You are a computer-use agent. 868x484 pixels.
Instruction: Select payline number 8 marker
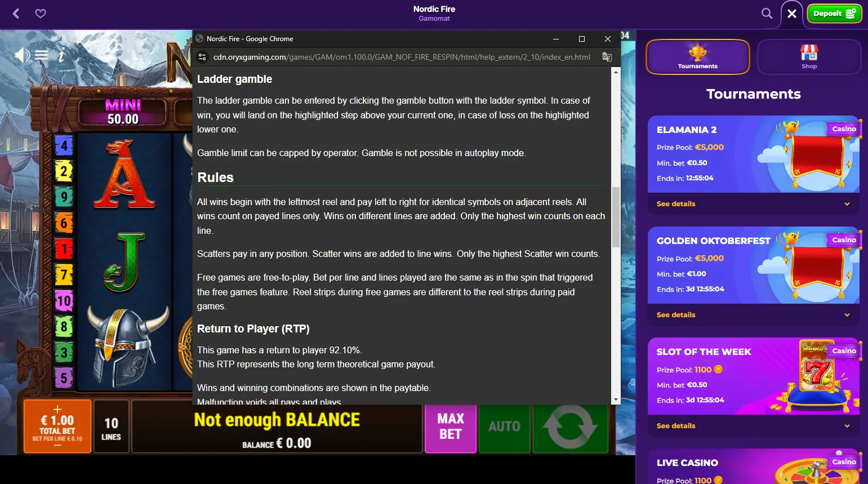[x=64, y=327]
